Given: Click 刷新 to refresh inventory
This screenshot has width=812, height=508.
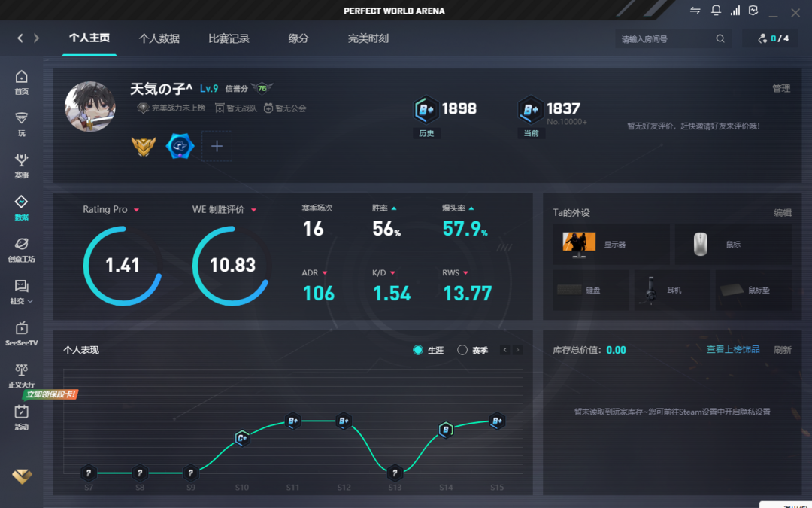Looking at the screenshot, I should coord(783,350).
